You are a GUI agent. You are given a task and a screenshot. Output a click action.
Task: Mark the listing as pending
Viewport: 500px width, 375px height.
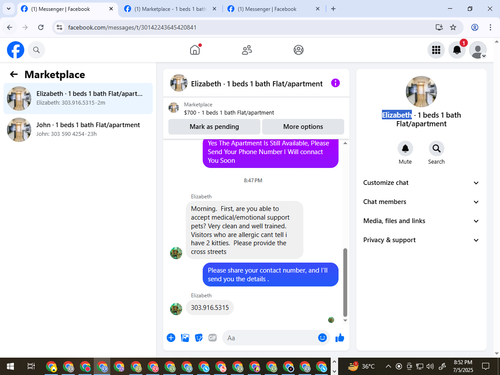click(214, 127)
